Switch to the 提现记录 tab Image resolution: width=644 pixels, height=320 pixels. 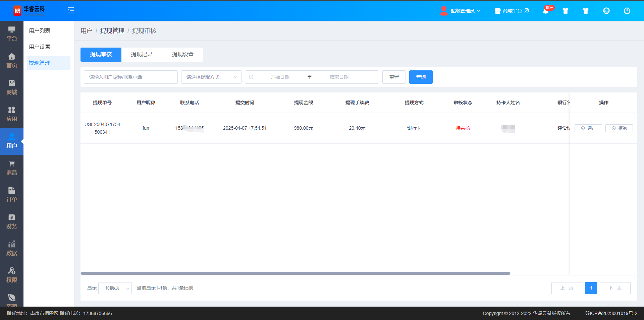pyautogui.click(x=142, y=54)
